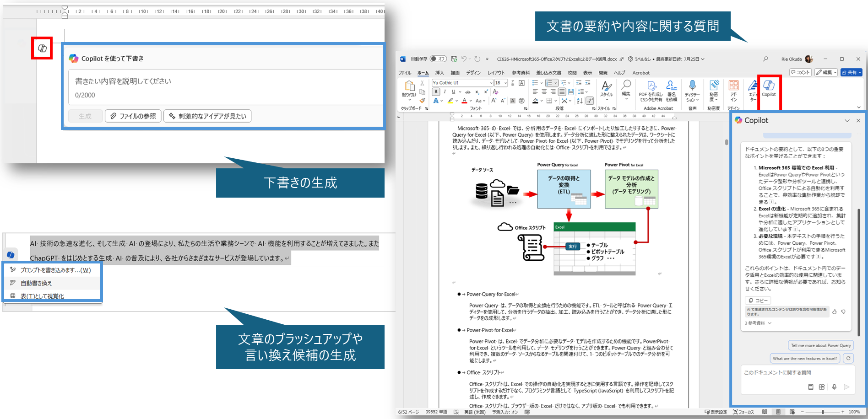Screen dimensions: 868x419
Task: Click the subscript button
Action: 477,92
